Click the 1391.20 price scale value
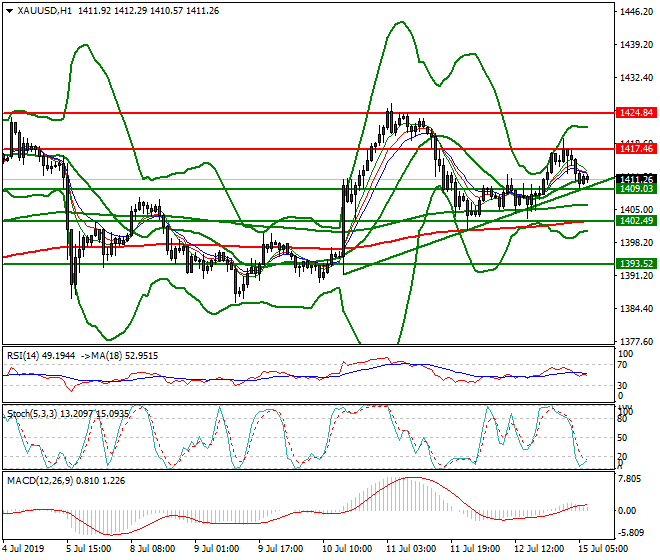 pos(636,276)
